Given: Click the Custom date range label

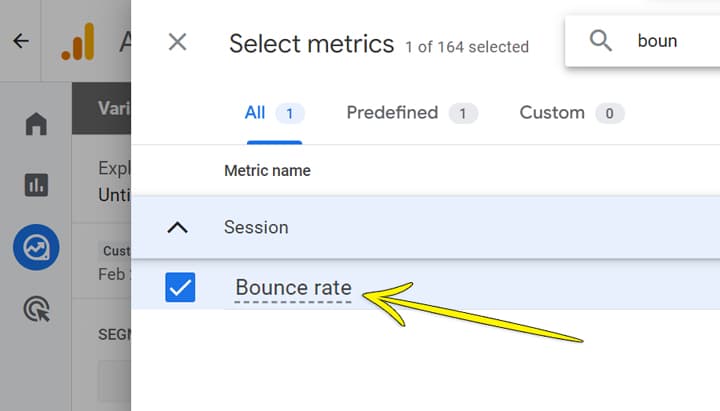Looking at the screenshot, I should pos(117,251).
